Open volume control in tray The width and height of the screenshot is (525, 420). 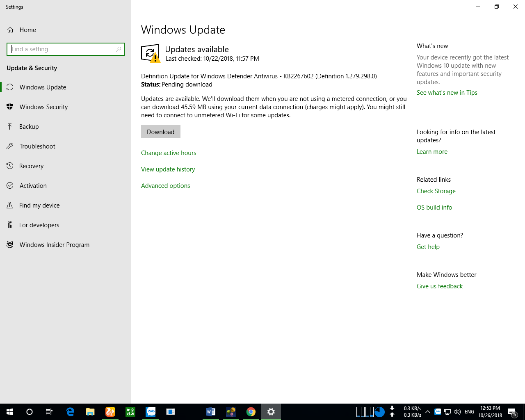(457, 412)
